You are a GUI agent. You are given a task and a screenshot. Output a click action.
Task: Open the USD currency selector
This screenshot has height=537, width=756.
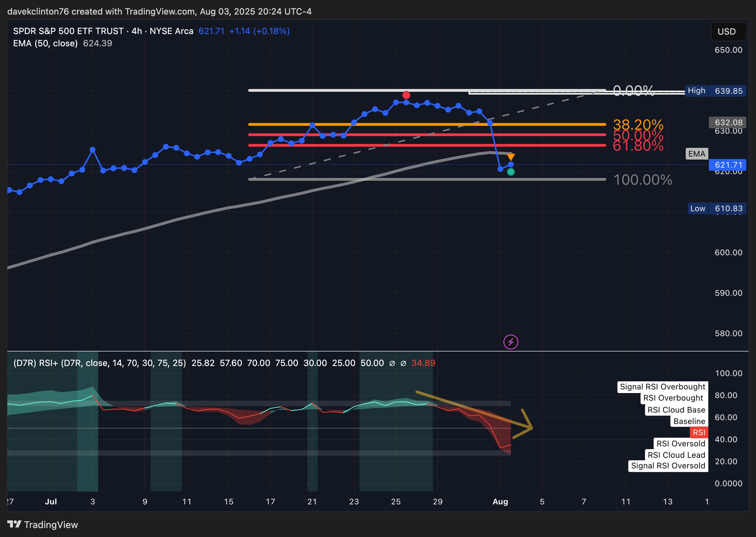click(728, 32)
